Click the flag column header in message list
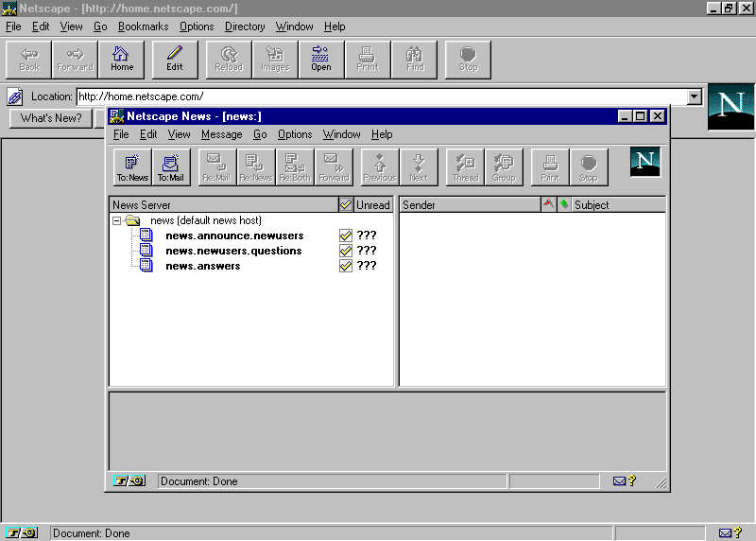The image size is (756, 541). point(548,204)
